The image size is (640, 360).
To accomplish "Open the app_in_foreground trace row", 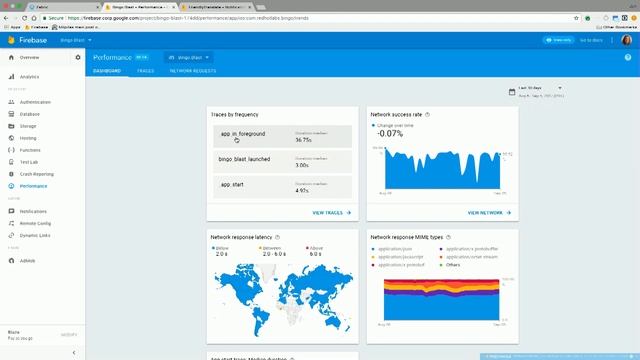I will point(282,136).
